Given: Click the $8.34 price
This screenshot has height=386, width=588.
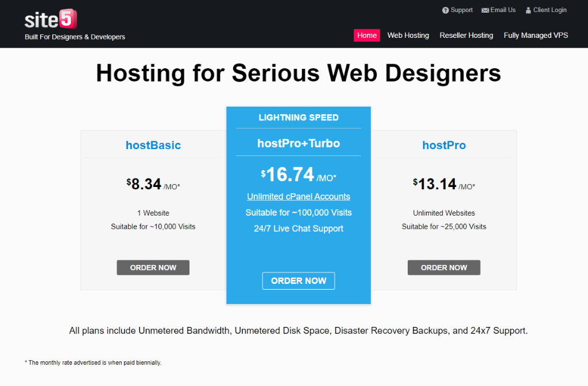Looking at the screenshot, I should coord(153,184).
